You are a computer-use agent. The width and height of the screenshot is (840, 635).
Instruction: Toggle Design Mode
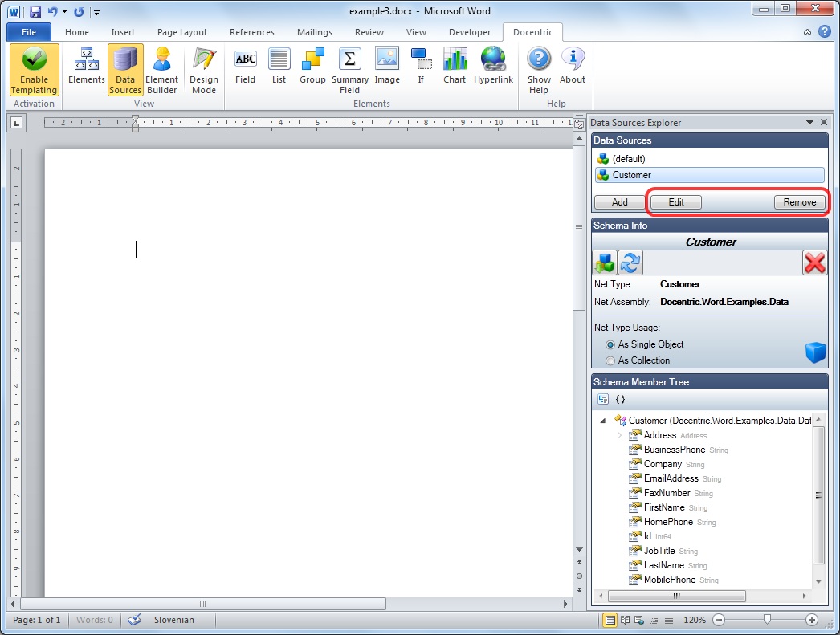point(204,70)
